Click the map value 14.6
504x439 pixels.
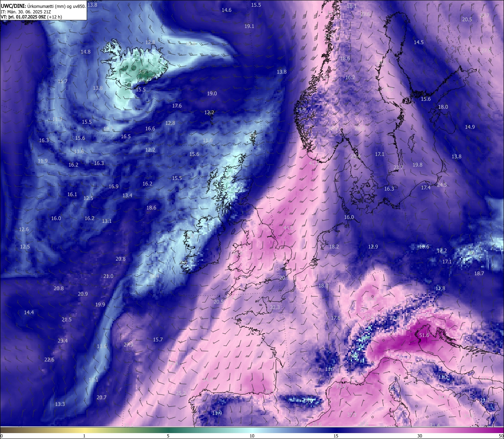point(226,10)
